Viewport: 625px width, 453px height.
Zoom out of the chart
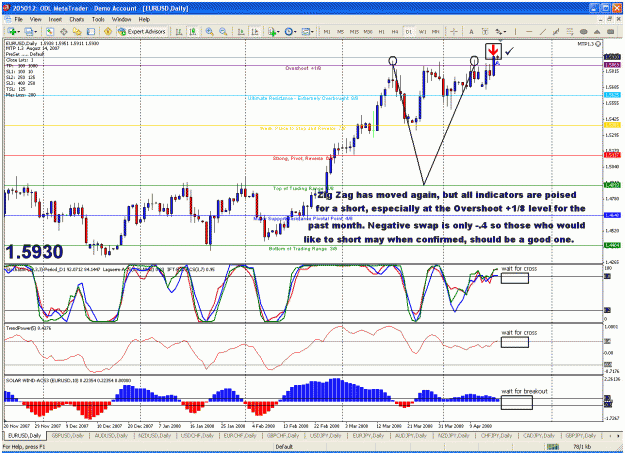pos(223,32)
